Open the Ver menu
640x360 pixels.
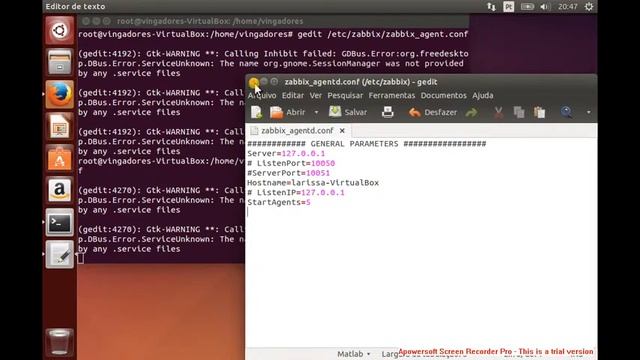point(316,95)
